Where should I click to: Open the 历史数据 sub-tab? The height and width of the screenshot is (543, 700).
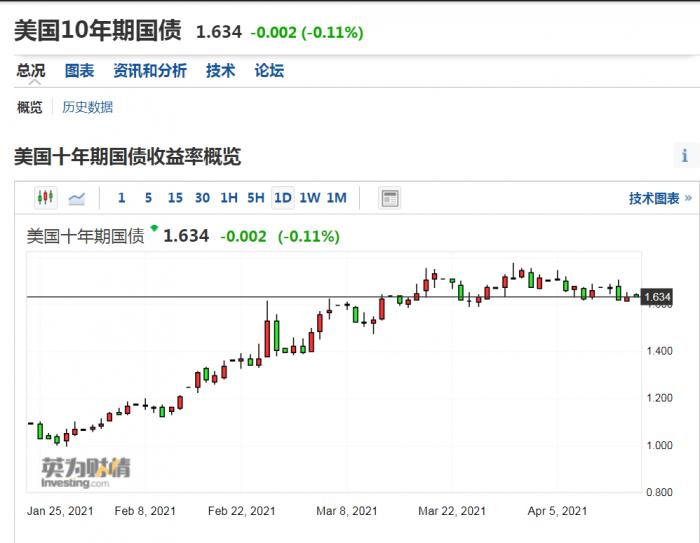tap(87, 107)
